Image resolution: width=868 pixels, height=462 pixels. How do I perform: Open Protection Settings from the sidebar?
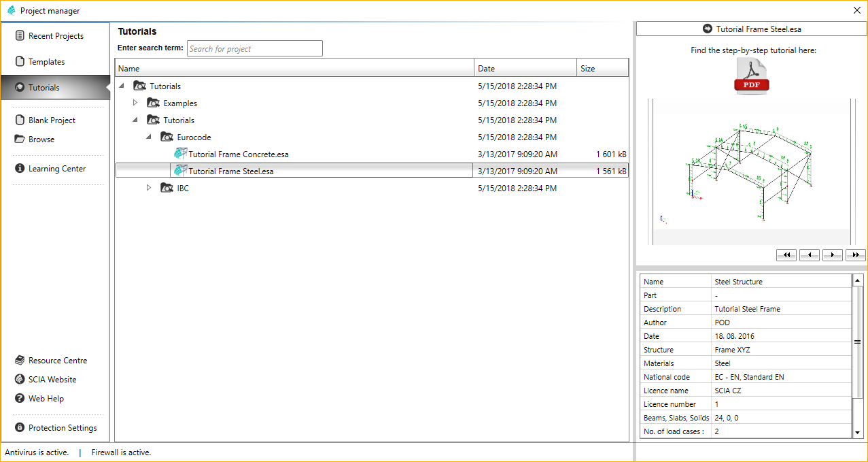pyautogui.click(x=62, y=428)
